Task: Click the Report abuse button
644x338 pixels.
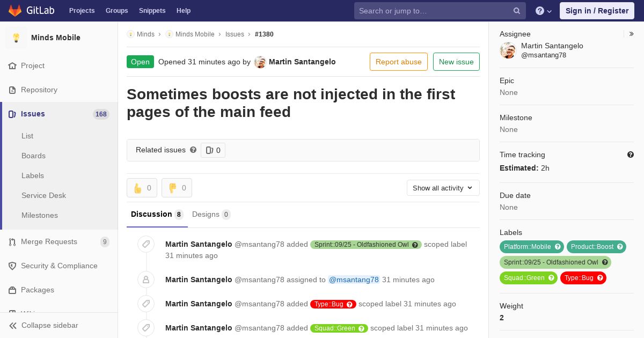Action: (399, 62)
